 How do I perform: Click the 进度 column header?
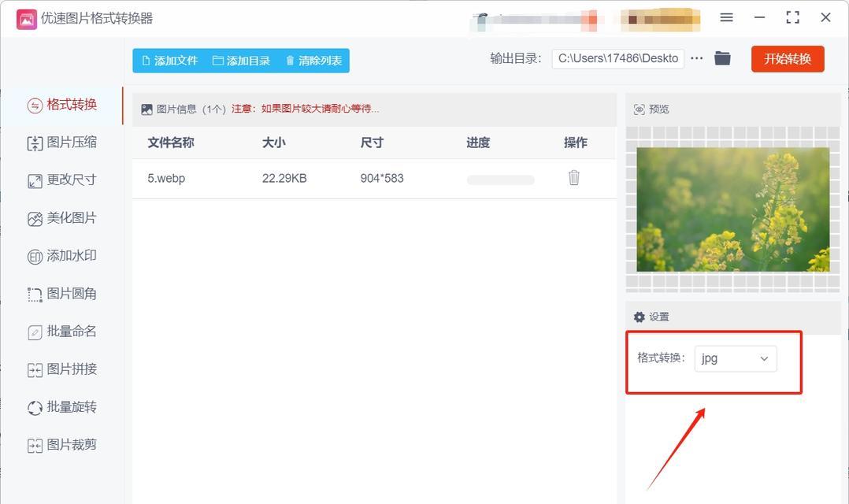click(x=478, y=143)
